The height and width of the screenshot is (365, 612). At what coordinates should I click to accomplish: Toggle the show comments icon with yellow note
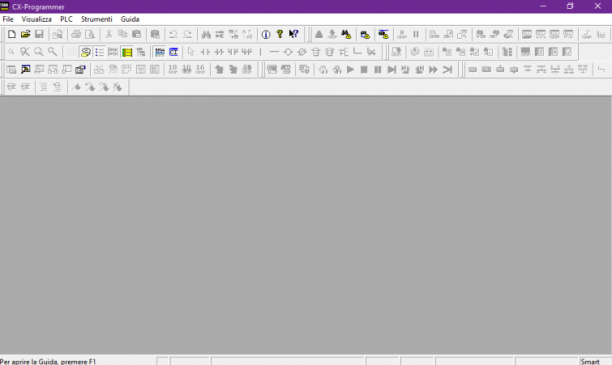pyautogui.click(x=85, y=52)
